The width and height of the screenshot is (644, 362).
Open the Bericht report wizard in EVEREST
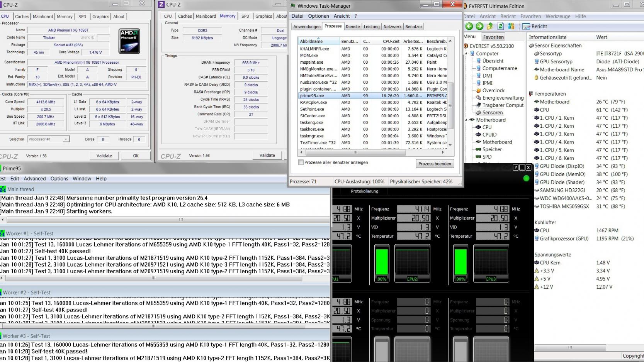(535, 26)
